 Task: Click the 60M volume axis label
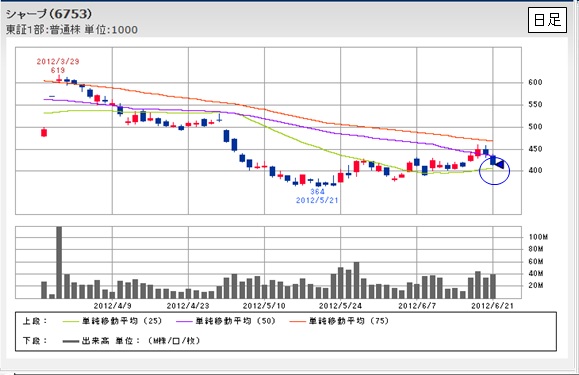coord(536,261)
